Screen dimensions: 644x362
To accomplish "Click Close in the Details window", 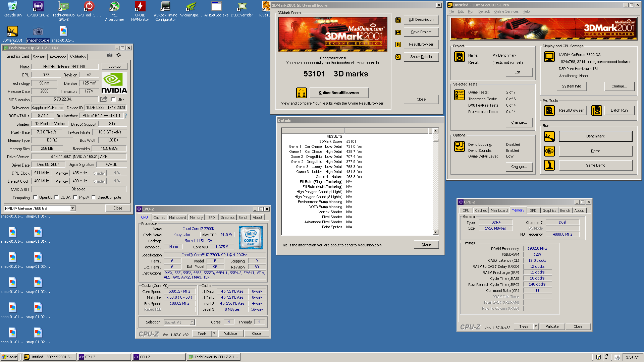I will coord(426,245).
